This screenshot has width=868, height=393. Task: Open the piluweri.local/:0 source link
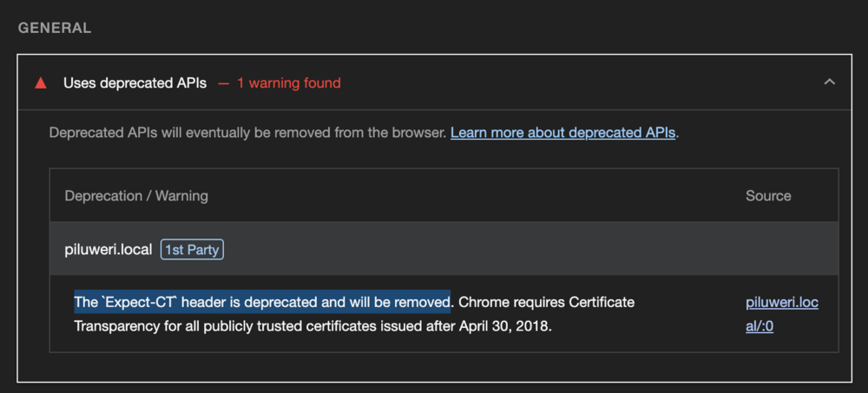click(781, 314)
